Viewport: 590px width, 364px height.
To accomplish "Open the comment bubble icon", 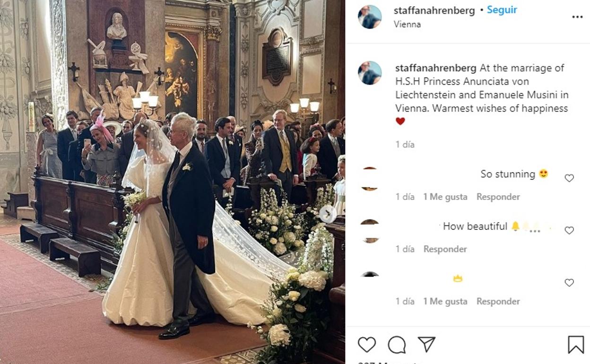I will click(397, 345).
